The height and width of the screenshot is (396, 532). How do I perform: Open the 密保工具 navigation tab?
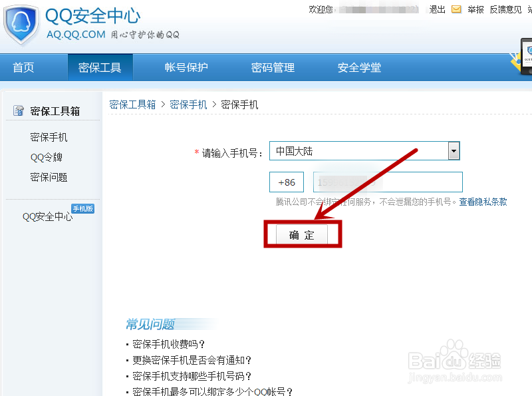pos(100,67)
